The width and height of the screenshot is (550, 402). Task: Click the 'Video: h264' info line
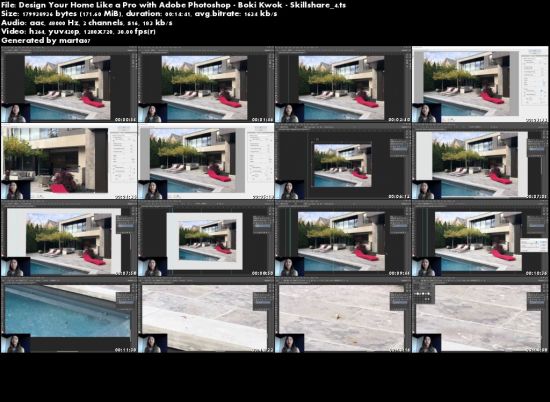tap(78, 31)
